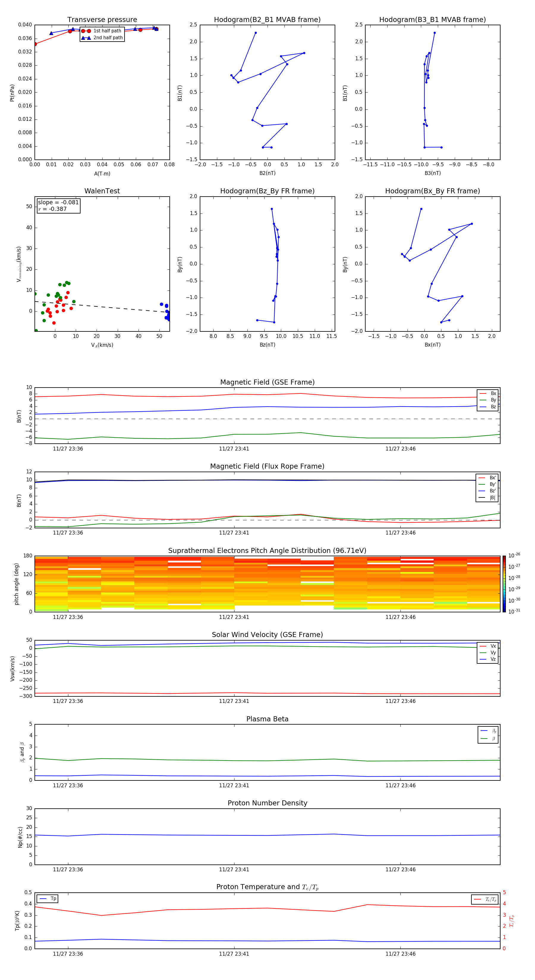
Task: Click the β legend entry in Plasma Beta
Action: pyautogui.click(x=488, y=739)
